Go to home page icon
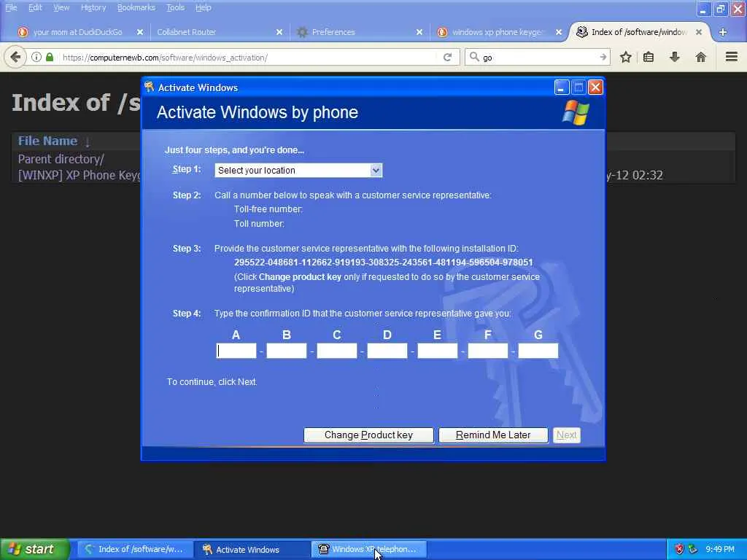Image resolution: width=747 pixels, height=560 pixels. point(700,58)
